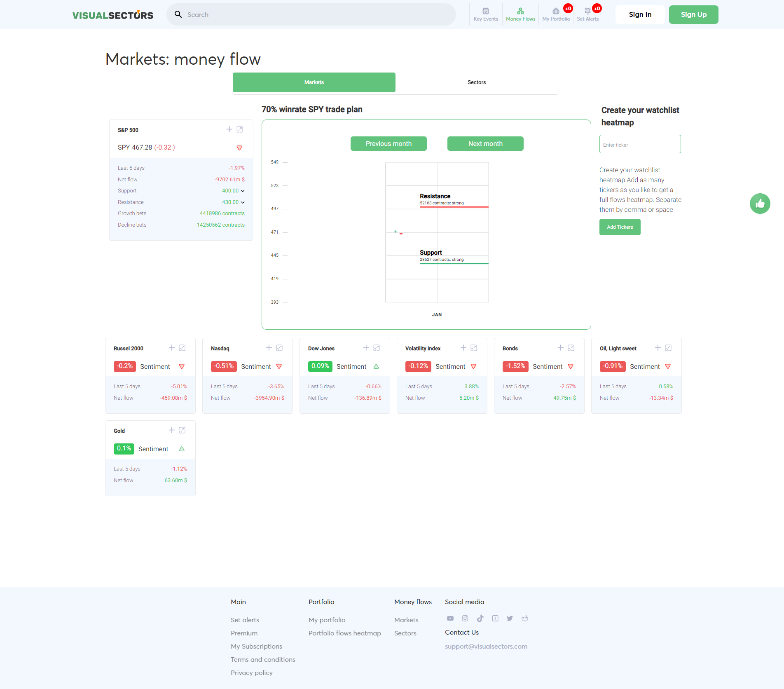Click the Sign Up button

pos(693,14)
